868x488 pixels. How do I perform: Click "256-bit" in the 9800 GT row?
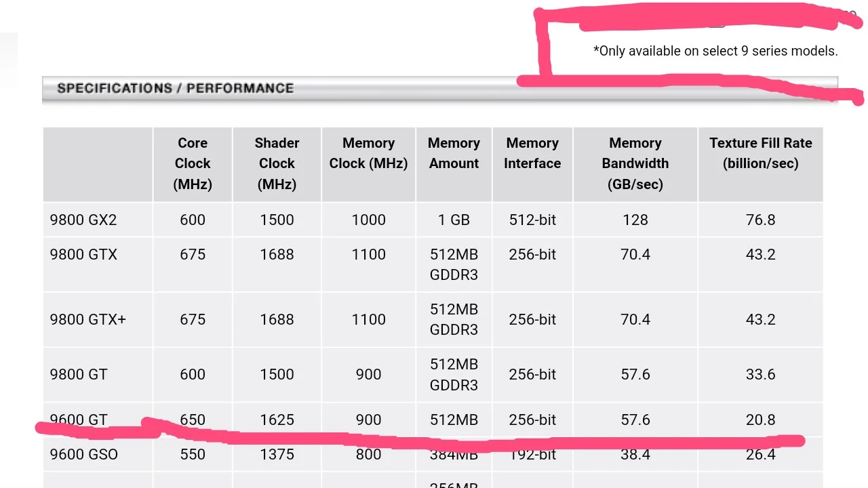pos(532,374)
